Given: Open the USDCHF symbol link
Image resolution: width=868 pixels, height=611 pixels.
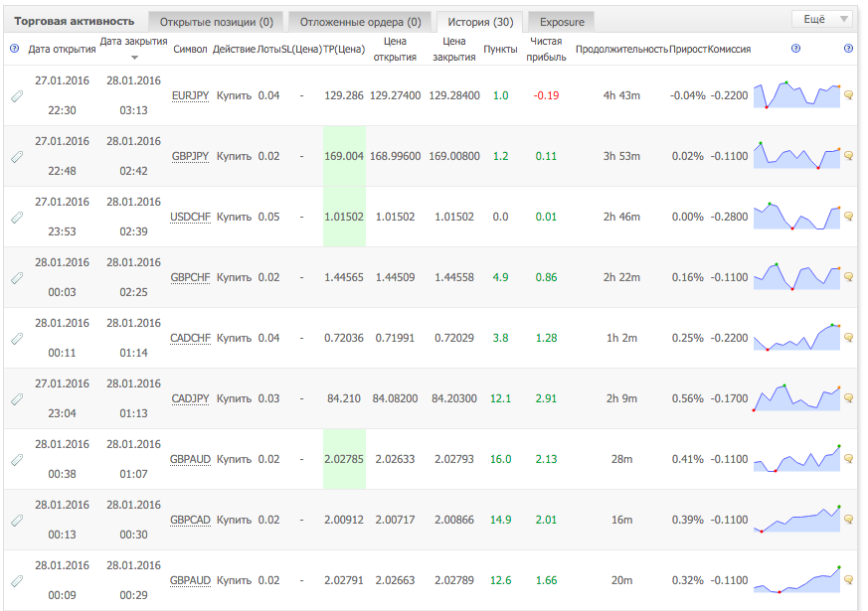Looking at the screenshot, I should pos(191,217).
